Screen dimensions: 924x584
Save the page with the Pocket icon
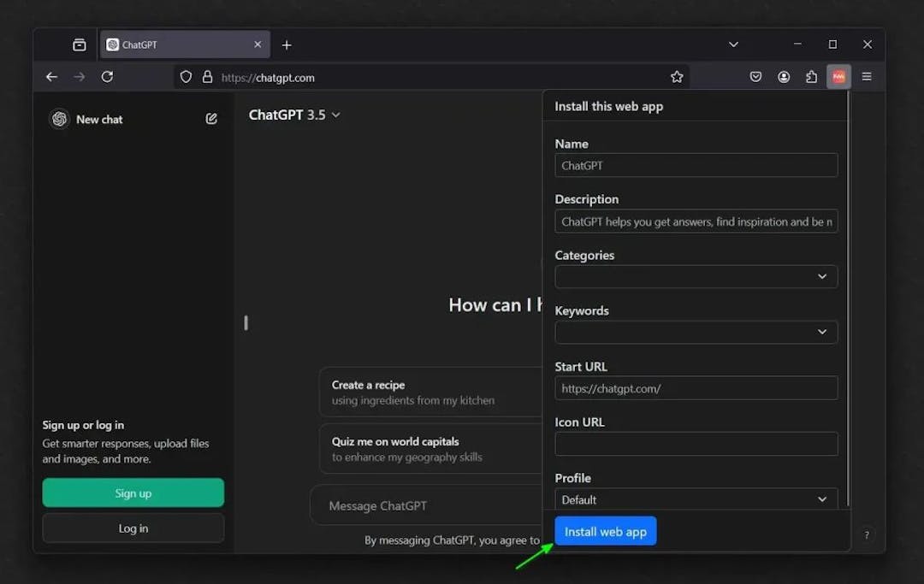tap(755, 76)
